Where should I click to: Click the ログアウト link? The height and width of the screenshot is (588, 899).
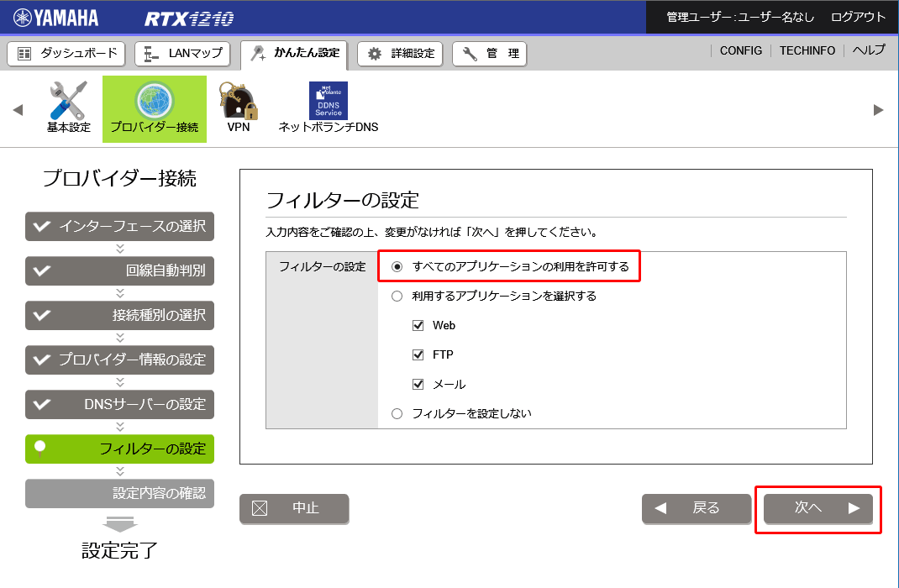[858, 17]
